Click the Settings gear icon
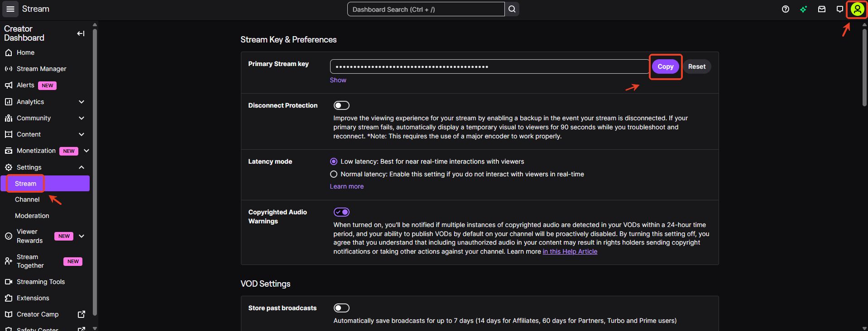The image size is (868, 331). 8,167
